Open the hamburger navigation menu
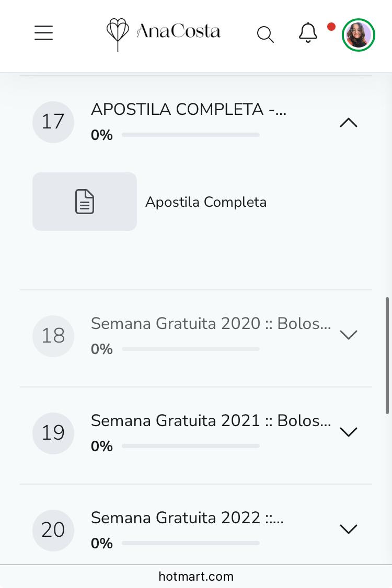Image resolution: width=392 pixels, height=588 pixels. coord(44,33)
